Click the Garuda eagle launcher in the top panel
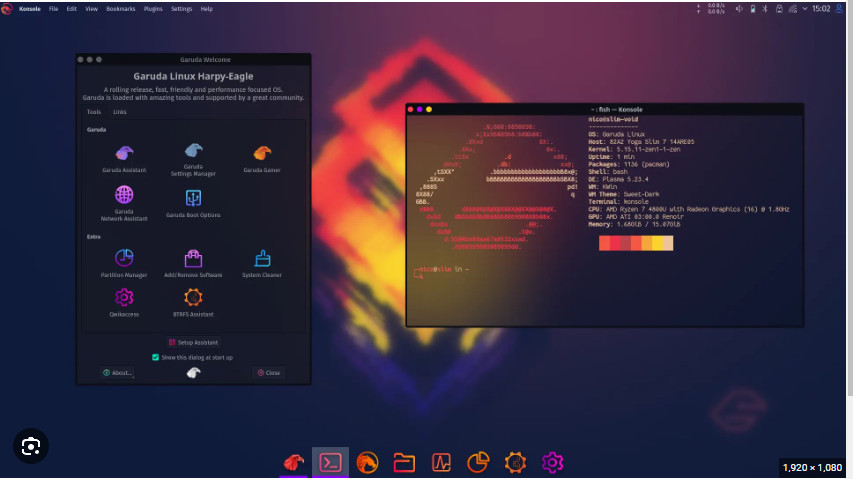 click(x=7, y=9)
